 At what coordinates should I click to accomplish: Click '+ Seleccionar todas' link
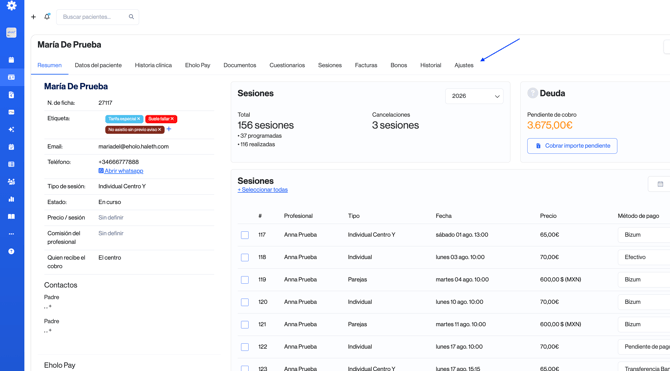pos(263,190)
